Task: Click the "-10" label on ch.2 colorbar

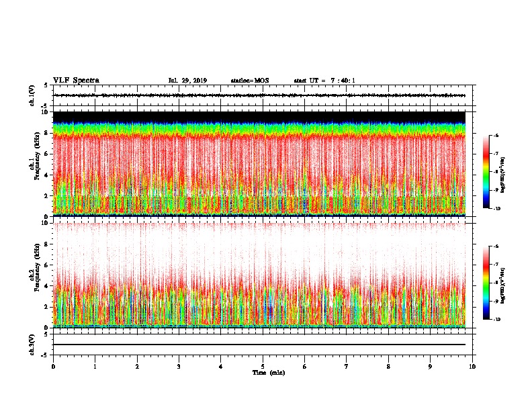Action: point(496,320)
